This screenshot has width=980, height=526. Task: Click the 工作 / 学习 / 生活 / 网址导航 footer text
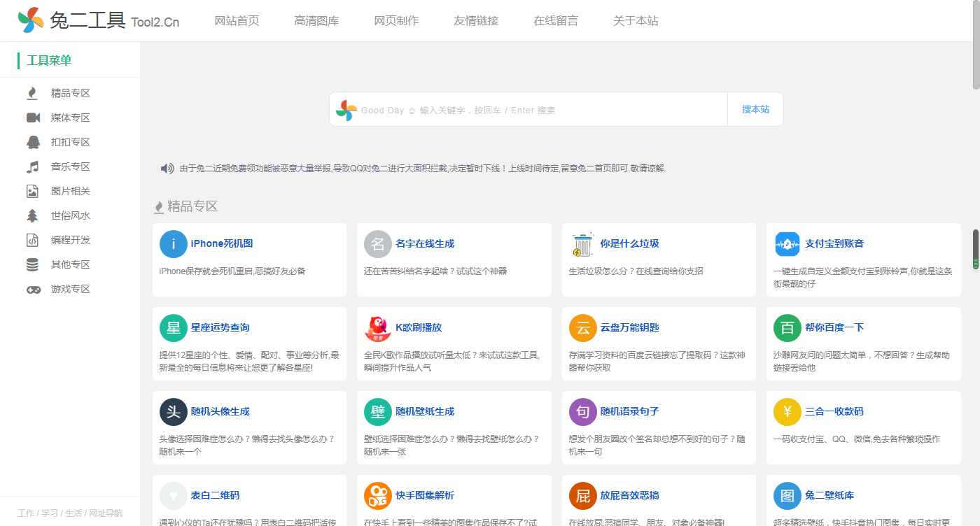(x=70, y=513)
